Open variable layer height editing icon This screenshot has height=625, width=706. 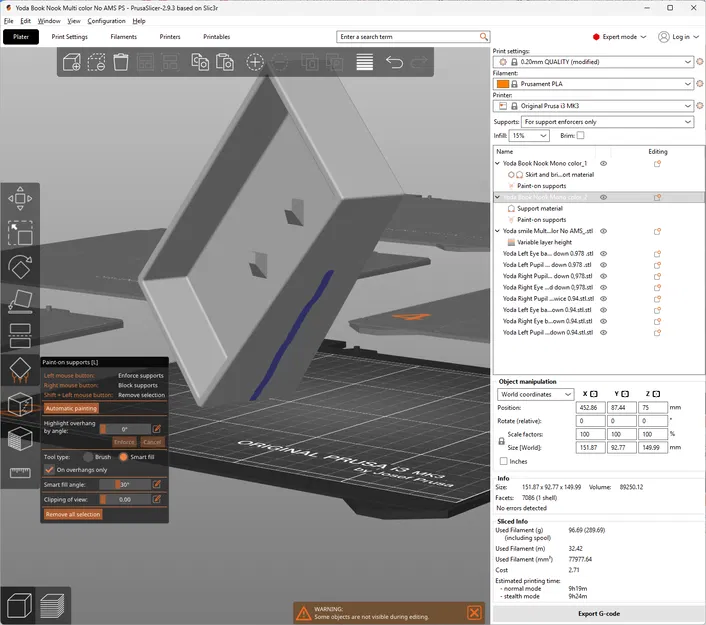click(364, 62)
